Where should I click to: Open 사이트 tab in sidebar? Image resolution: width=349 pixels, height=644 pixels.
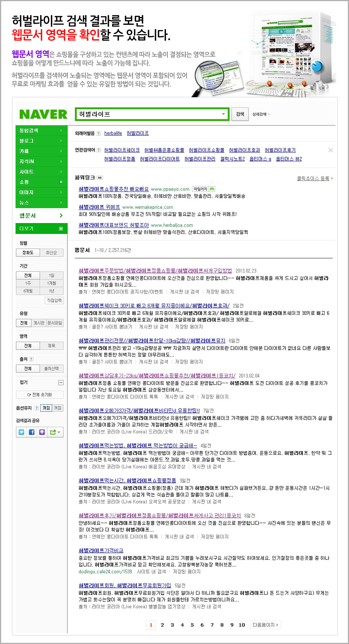coord(41,172)
